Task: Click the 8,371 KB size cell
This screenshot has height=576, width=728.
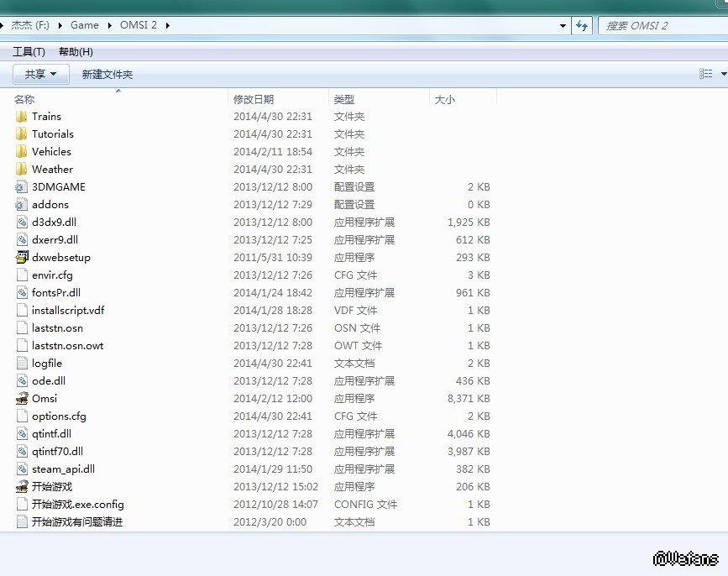Action: (469, 399)
